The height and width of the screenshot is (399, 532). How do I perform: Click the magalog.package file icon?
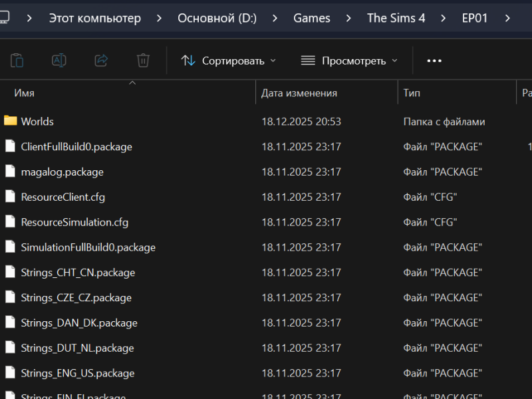click(x=10, y=172)
